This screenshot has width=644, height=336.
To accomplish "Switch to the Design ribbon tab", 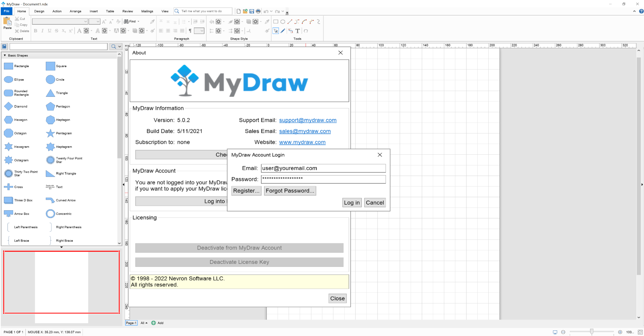I will (39, 11).
